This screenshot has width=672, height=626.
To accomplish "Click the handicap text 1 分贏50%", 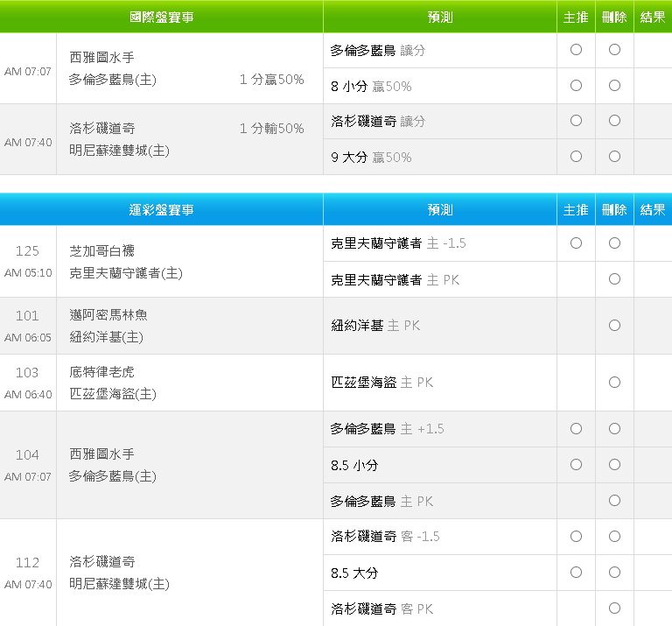I will click(272, 80).
